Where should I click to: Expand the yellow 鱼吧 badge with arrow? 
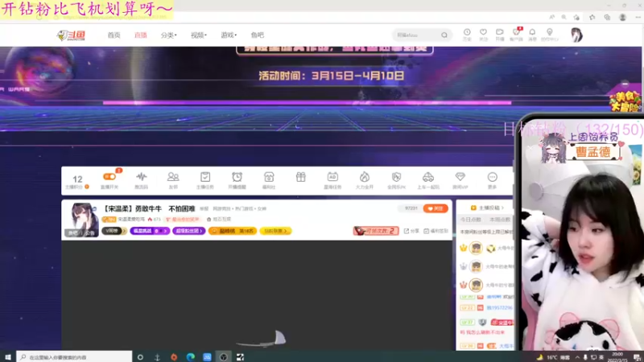click(x=275, y=231)
